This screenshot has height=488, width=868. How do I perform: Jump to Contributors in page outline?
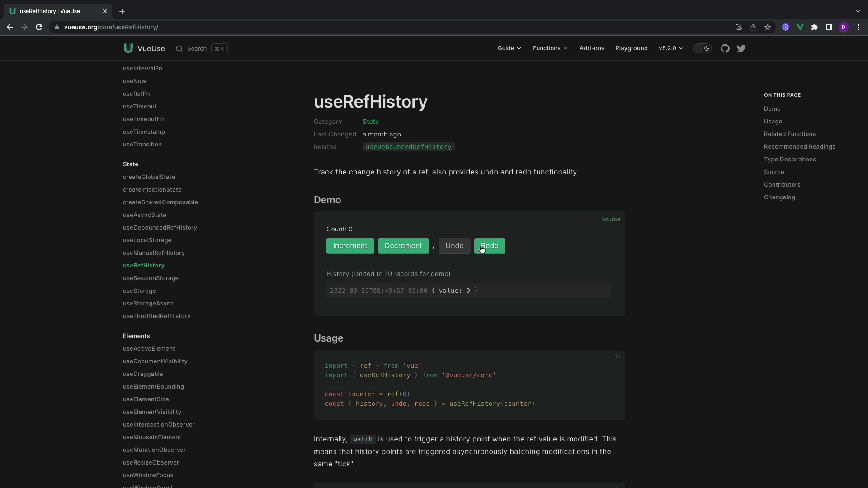(782, 185)
